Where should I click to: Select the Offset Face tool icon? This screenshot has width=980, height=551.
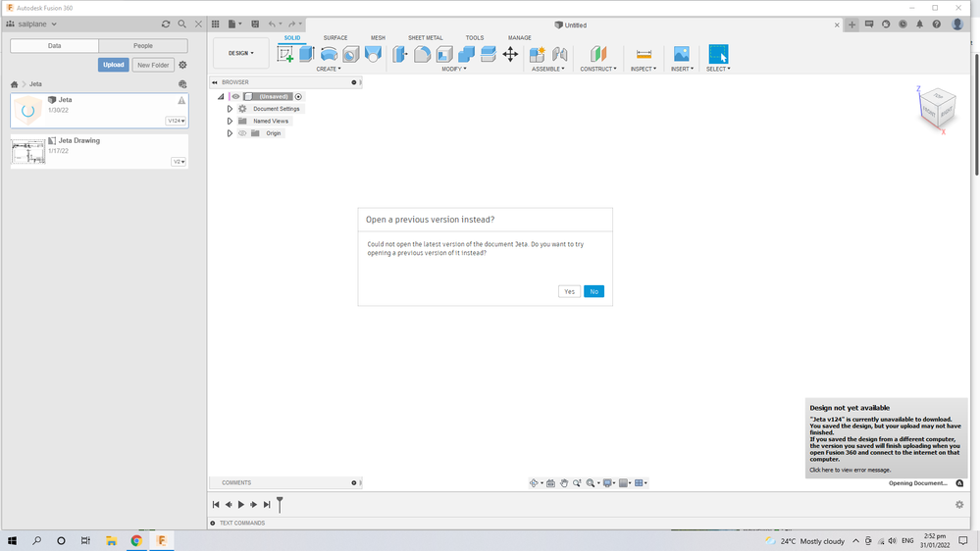[489, 54]
